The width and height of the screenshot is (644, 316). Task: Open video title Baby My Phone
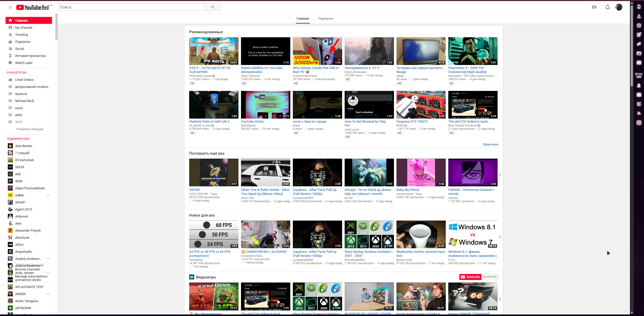tap(408, 190)
